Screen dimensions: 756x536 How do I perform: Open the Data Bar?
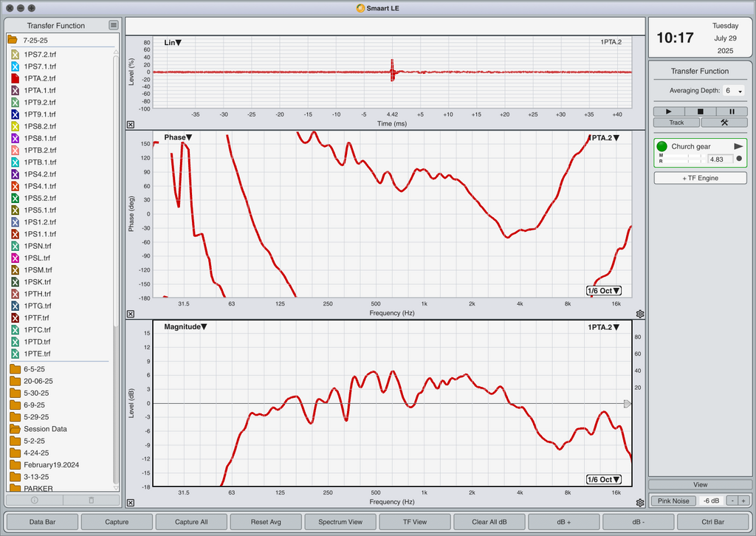(x=42, y=521)
